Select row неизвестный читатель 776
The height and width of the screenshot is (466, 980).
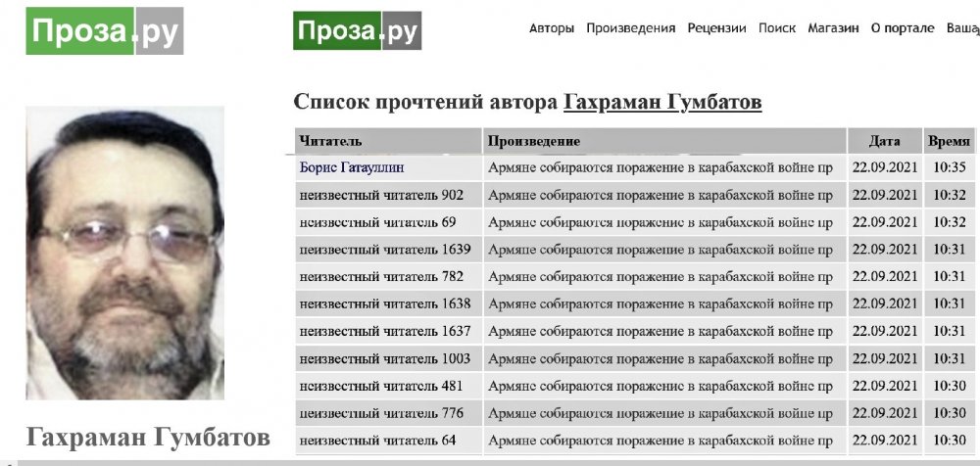(634, 413)
